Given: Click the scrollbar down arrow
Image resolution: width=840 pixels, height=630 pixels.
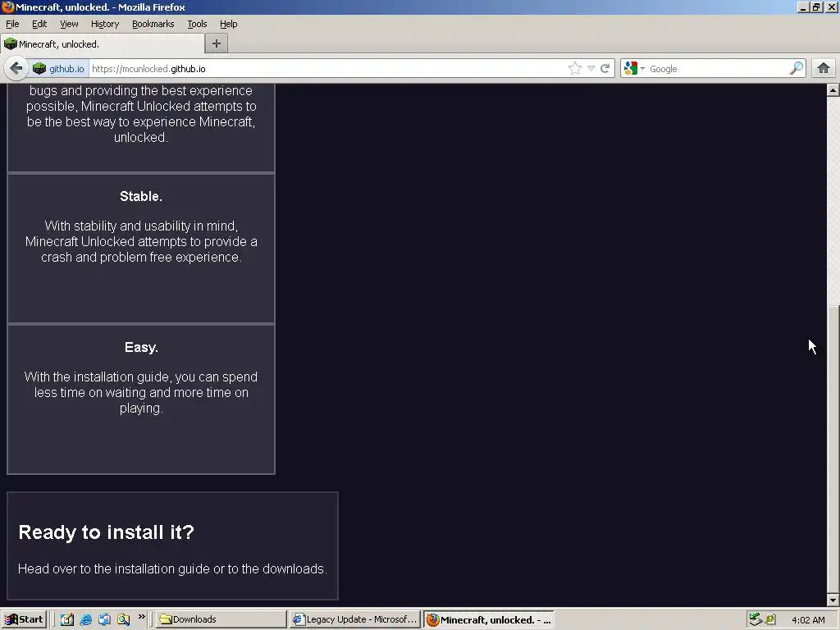Looking at the screenshot, I should [x=833, y=600].
